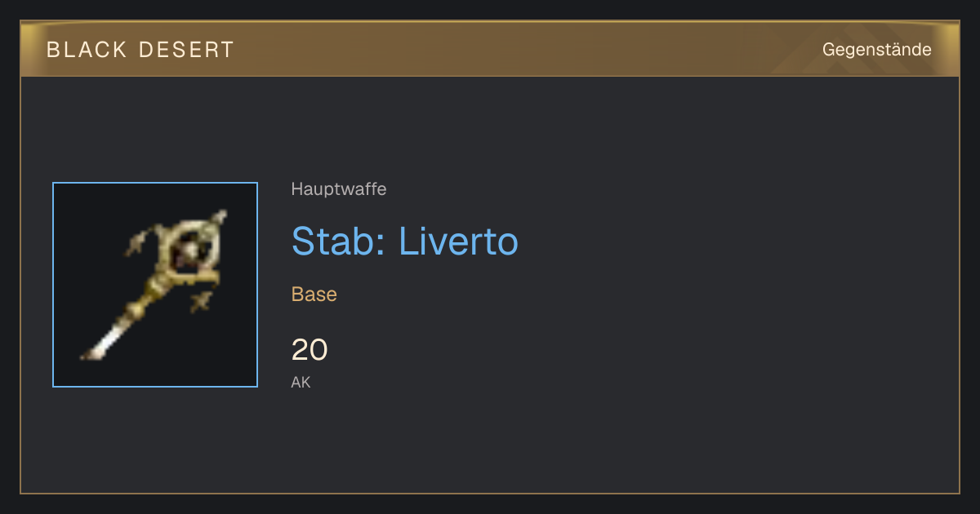
Task: Click the Base enhancement level label
Action: (314, 295)
